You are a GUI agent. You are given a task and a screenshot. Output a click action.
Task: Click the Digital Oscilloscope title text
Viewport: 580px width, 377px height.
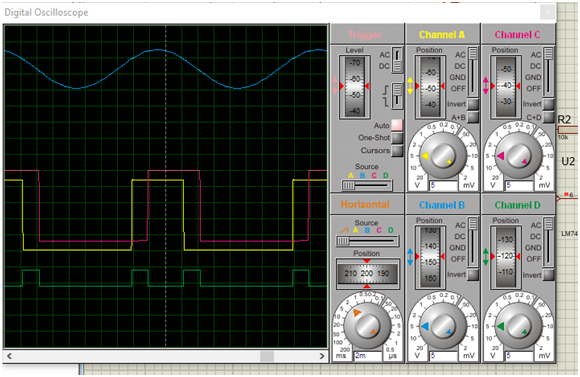(x=46, y=13)
